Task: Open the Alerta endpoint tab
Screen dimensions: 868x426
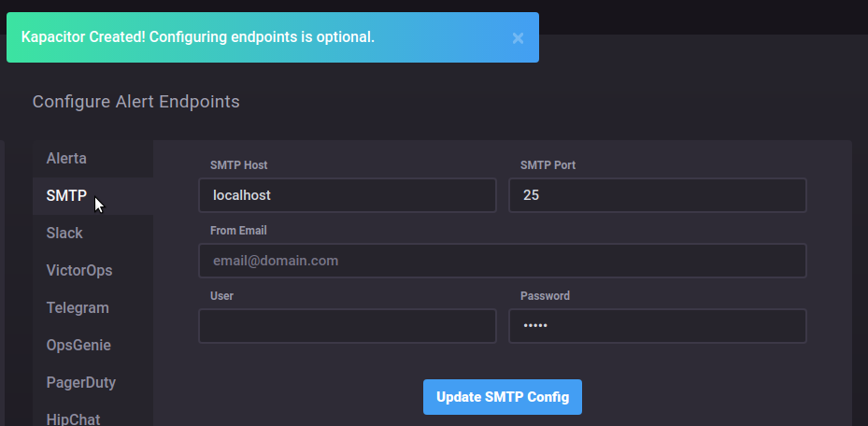Action: (x=66, y=159)
